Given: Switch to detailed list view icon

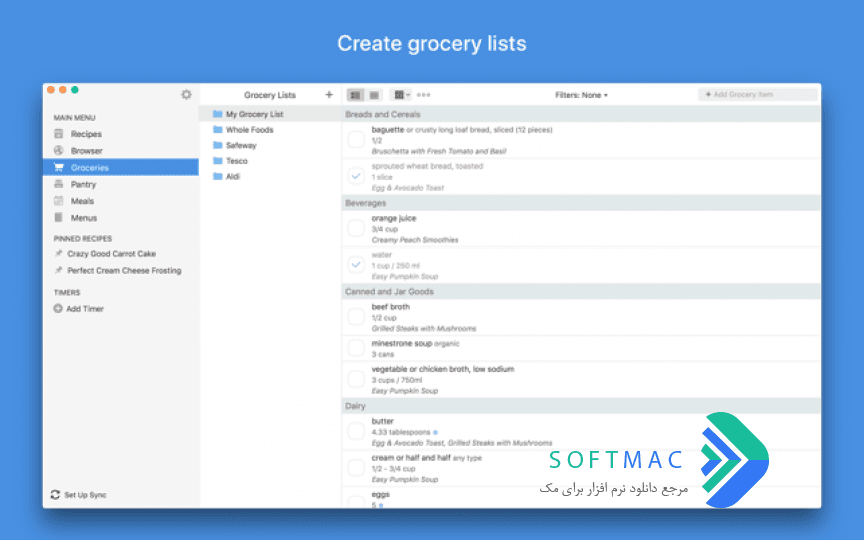Looking at the screenshot, I should click(355, 95).
